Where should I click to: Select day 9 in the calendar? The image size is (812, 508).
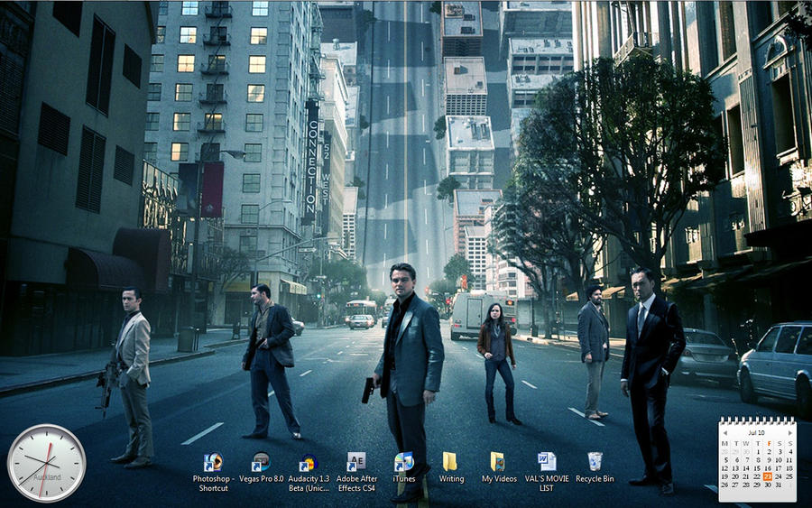[769, 460]
